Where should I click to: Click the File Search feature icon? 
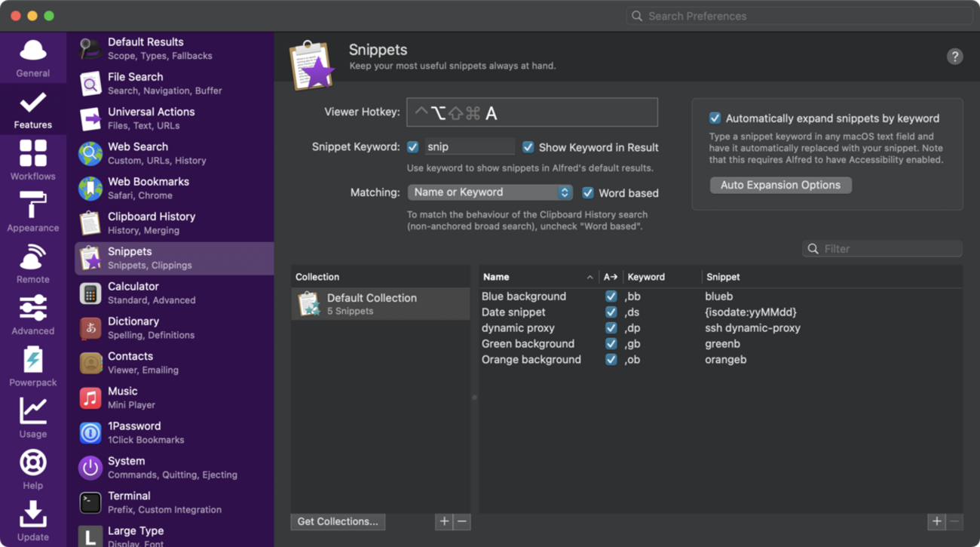click(90, 84)
